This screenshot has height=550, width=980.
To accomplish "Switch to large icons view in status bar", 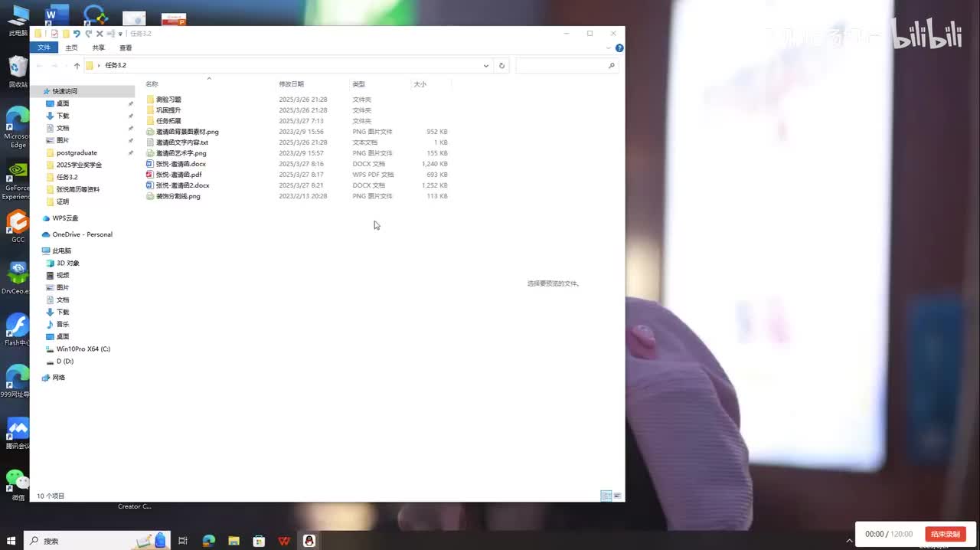I will [x=617, y=496].
